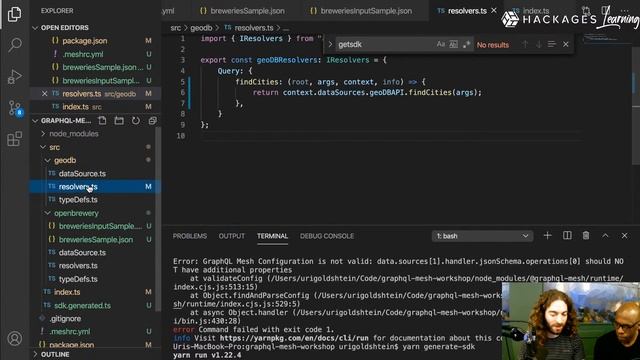Toggle Match Whole Word in find widget
The image size is (640, 360).
click(x=453, y=44)
